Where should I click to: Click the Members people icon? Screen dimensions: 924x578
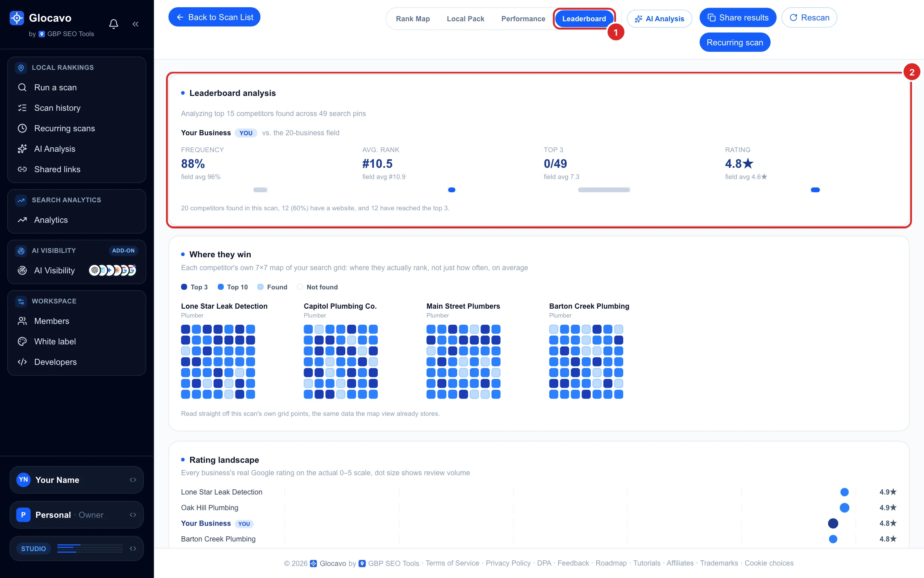[x=22, y=321]
